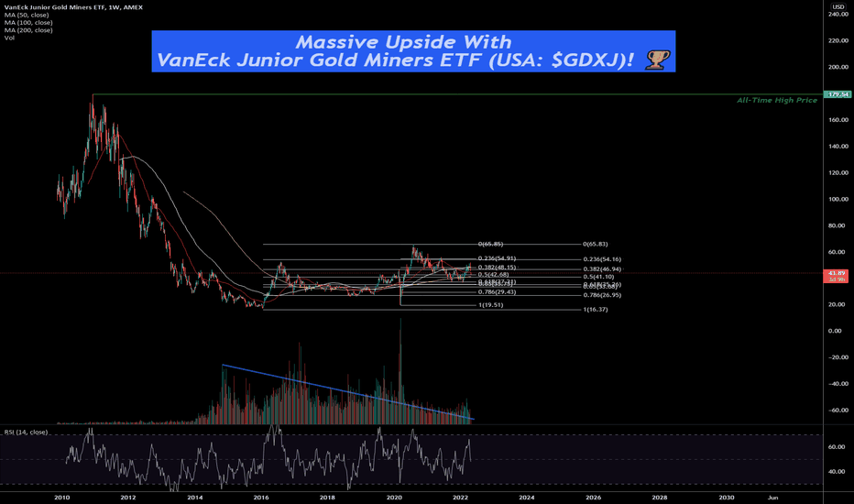Click 2018 on the time axis
854x504 pixels.
[x=327, y=498]
